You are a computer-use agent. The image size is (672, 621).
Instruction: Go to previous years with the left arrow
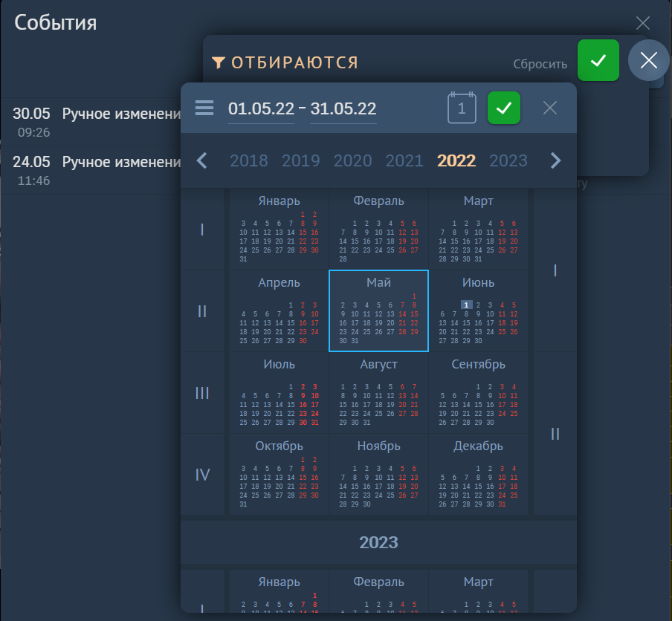coord(202,160)
